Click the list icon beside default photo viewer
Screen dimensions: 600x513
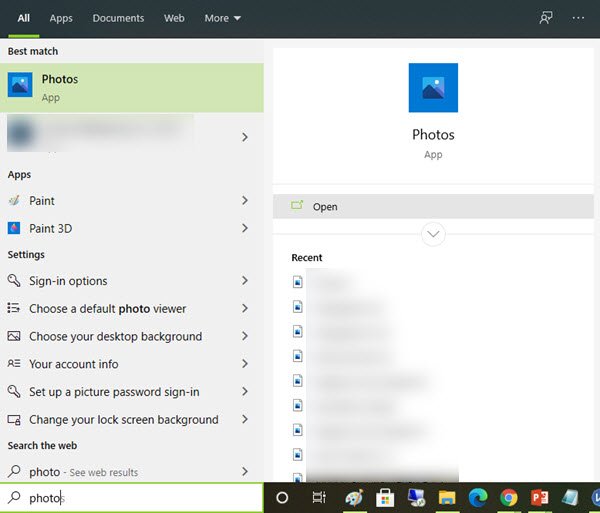pyautogui.click(x=14, y=308)
